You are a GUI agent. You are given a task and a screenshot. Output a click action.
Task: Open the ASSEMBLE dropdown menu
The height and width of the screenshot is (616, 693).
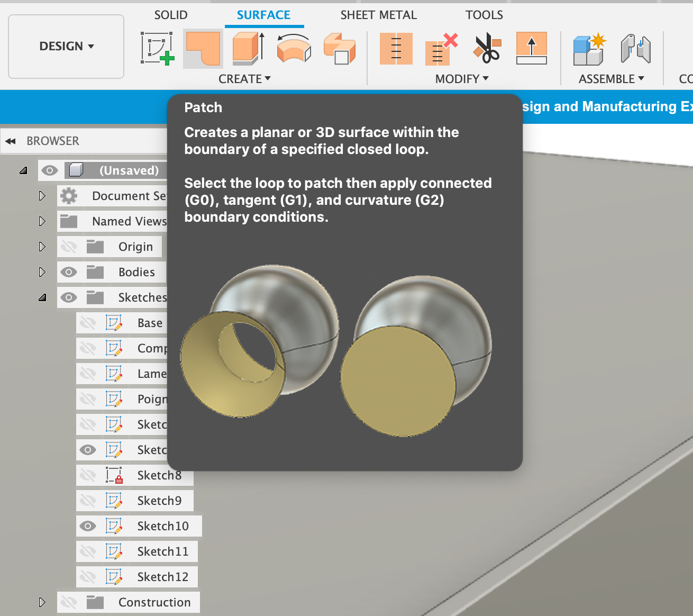611,79
